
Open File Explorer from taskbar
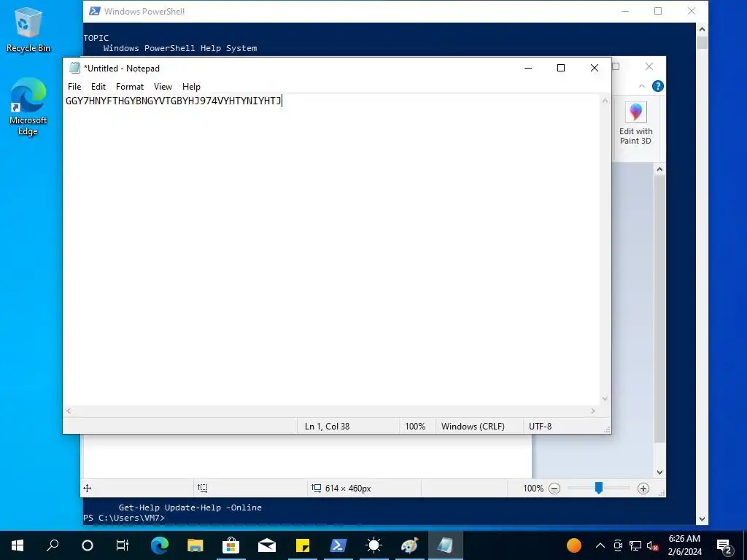(195, 545)
